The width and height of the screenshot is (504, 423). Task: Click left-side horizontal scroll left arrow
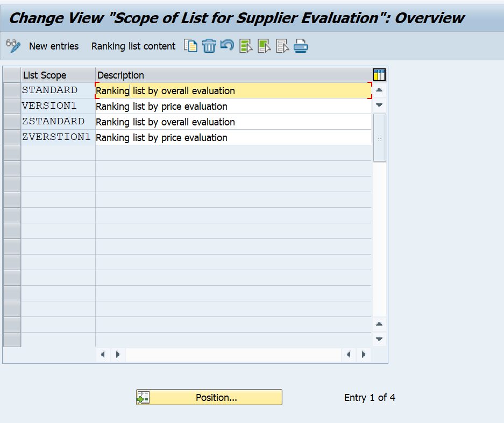pos(103,355)
